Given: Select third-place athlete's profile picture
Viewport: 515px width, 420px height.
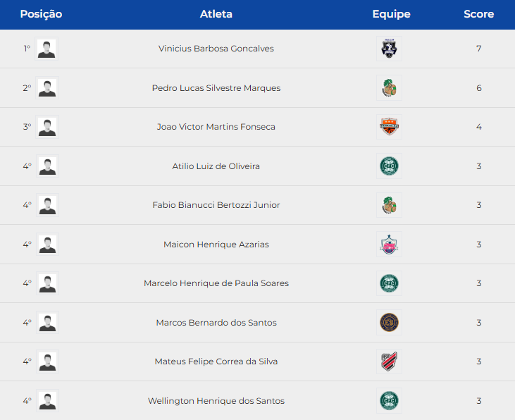Looking at the screenshot, I should pos(47,127).
